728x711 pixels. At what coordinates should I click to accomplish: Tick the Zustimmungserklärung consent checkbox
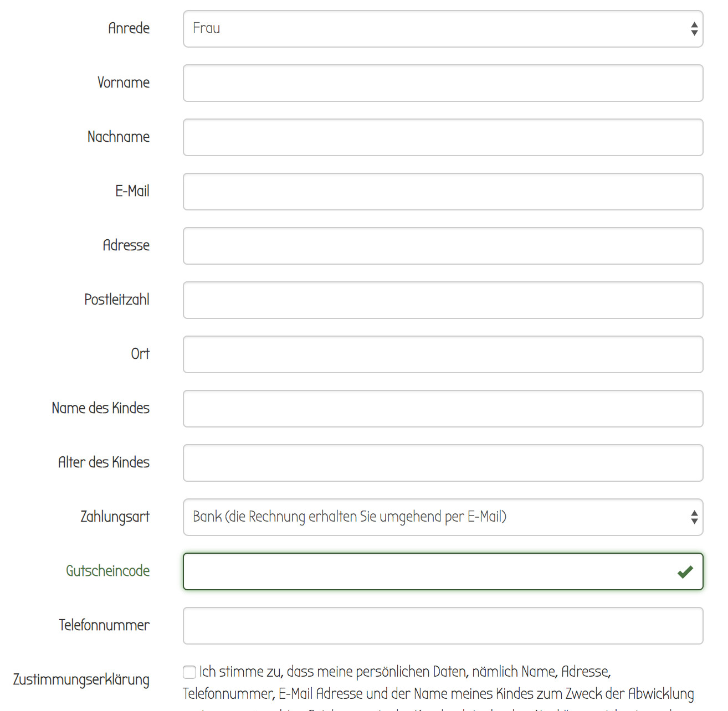(x=189, y=672)
